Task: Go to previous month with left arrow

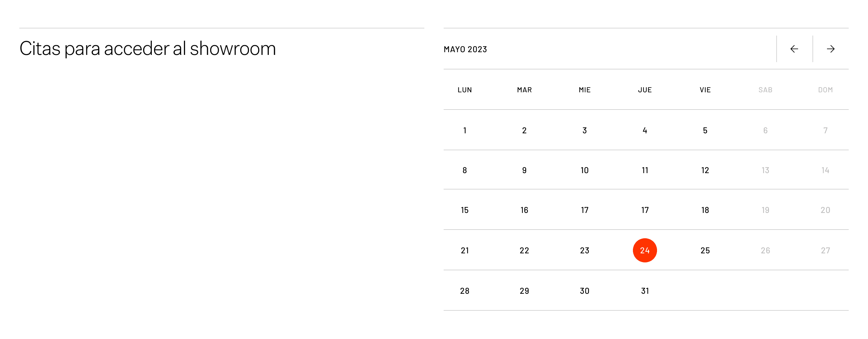Action: (x=794, y=49)
